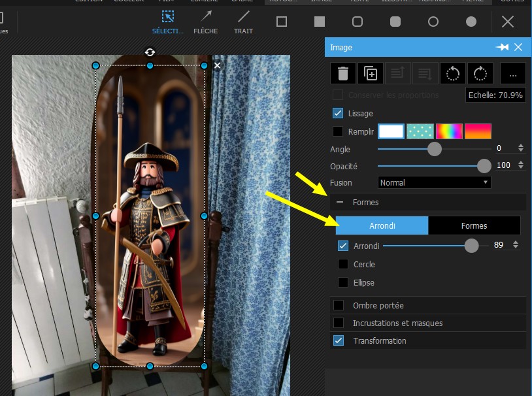Enable the Ellipse checkbox
Screen dimensions: 532x396
tap(343, 282)
